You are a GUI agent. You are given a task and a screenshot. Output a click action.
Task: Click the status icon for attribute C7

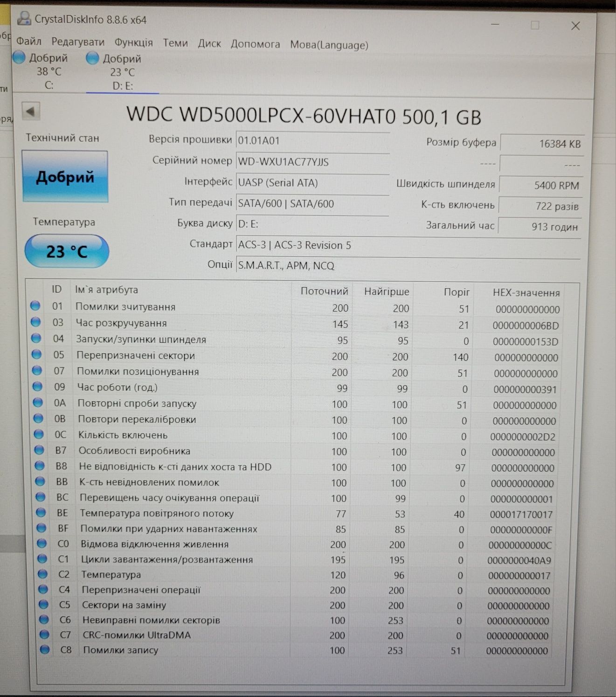[45, 634]
